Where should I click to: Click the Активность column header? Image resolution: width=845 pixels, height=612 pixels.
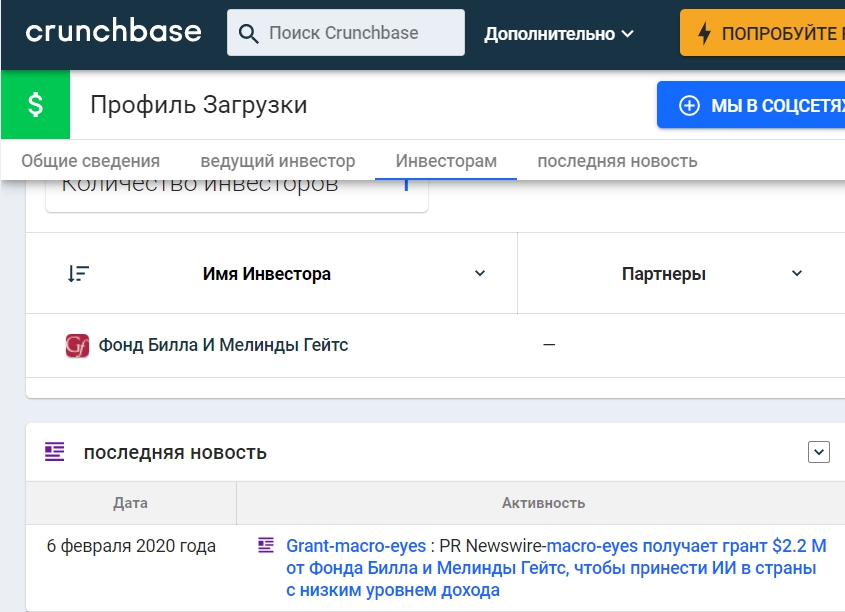pos(543,503)
